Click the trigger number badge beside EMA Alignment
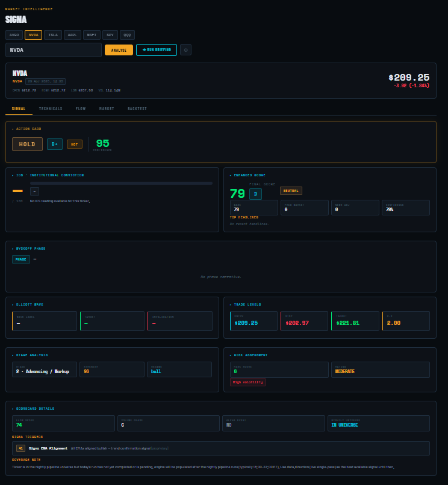Viewport: 448px width, 485px height. click(x=20, y=448)
